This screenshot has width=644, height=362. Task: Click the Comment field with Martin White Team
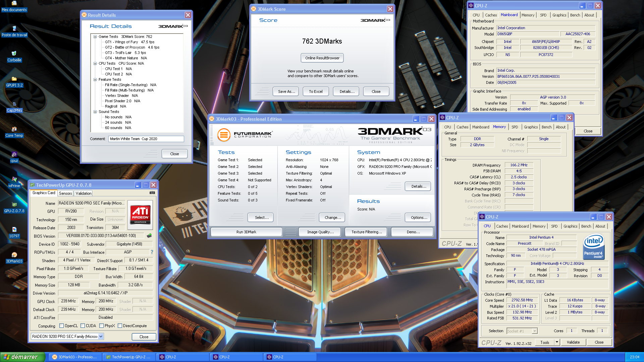click(x=146, y=139)
